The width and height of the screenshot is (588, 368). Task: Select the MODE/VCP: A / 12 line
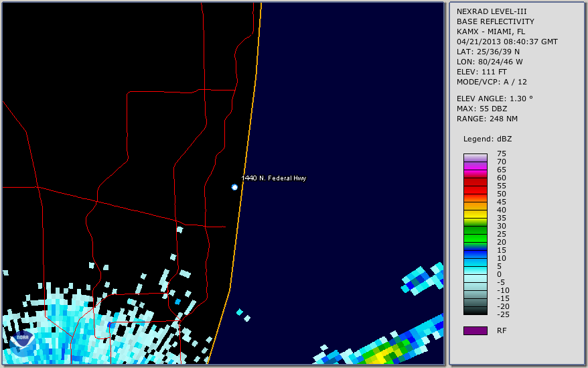tap(492, 82)
